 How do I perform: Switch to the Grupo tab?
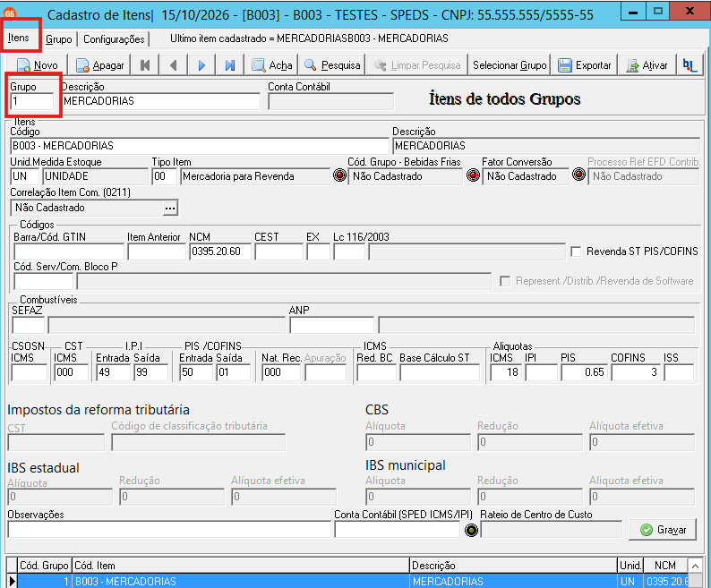coord(59,39)
